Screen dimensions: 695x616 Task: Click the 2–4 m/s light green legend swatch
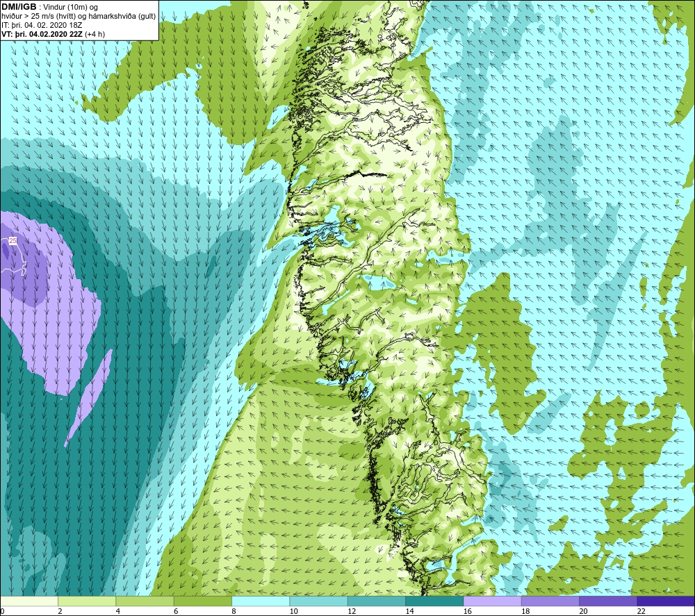[87, 601]
